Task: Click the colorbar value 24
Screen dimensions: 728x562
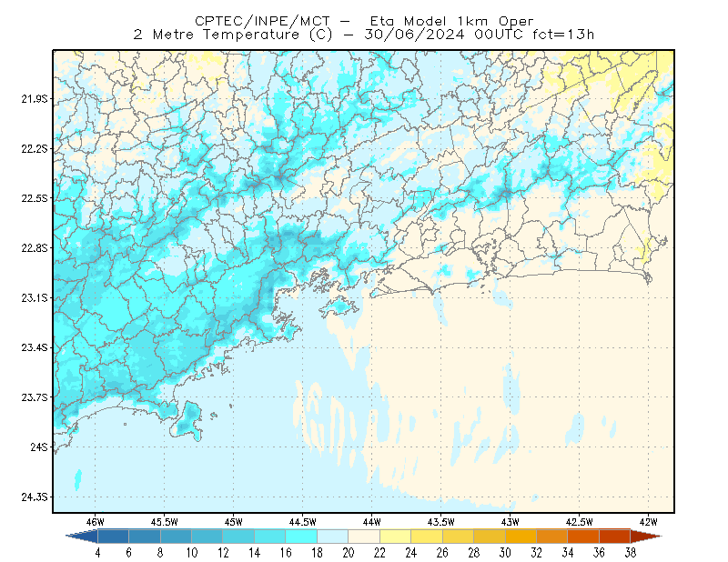Action: pos(411,553)
